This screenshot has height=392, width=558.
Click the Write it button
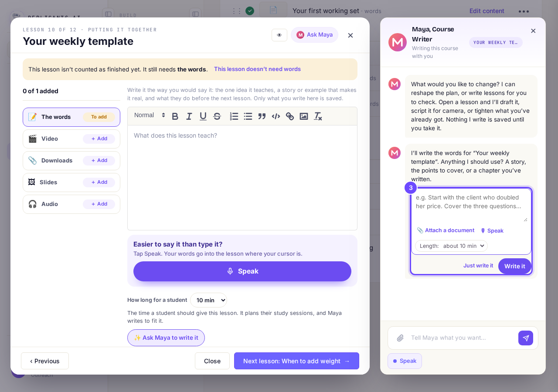515,266
